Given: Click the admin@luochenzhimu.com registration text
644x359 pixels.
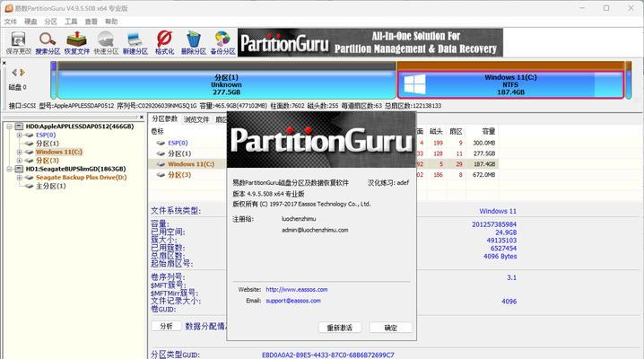Looking at the screenshot, I should 315,230.
